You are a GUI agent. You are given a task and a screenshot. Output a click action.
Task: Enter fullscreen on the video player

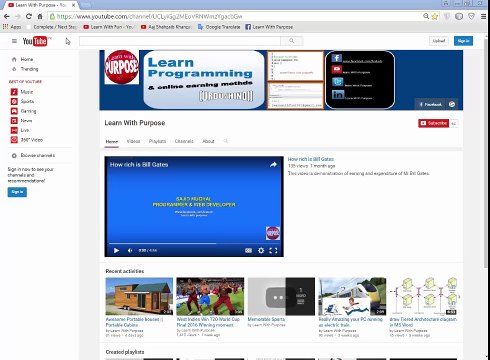[273, 250]
